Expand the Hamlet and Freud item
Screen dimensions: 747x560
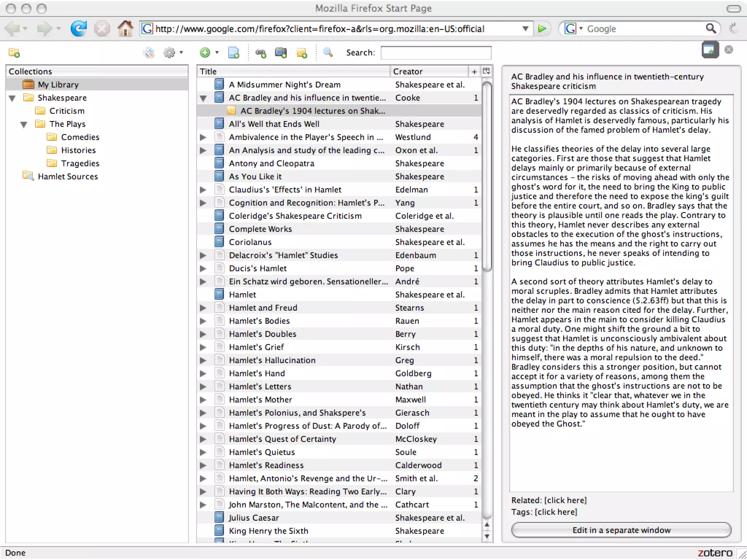pos(203,308)
